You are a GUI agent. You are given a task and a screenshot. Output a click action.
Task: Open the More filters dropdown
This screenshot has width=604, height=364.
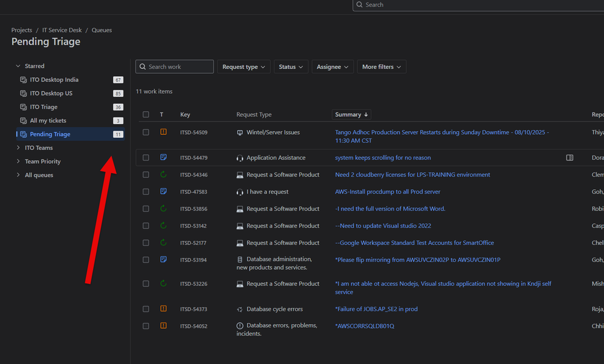tap(382, 67)
